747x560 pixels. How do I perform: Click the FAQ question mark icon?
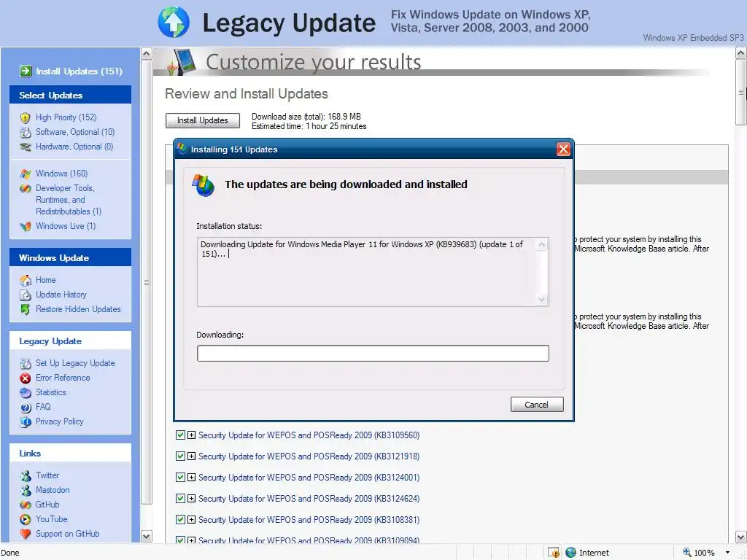click(x=26, y=408)
